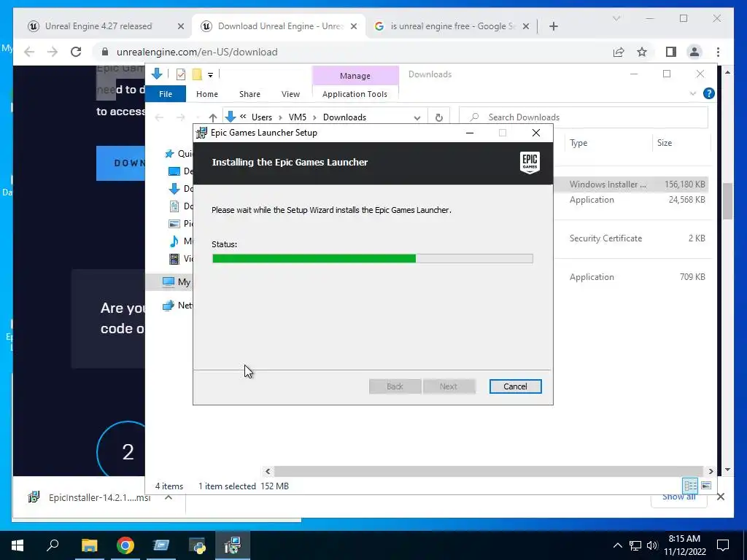Switch Explorer to details view icon

tap(690, 486)
